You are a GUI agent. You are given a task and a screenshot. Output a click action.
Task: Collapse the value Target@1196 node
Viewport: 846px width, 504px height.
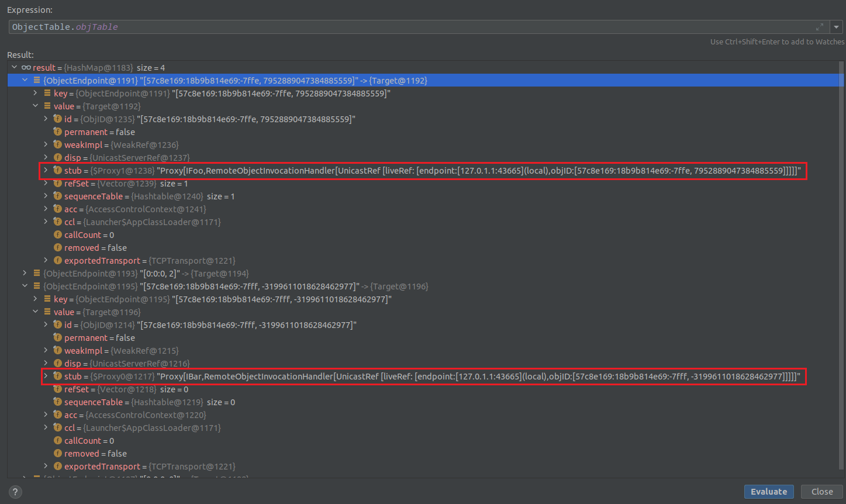point(35,312)
